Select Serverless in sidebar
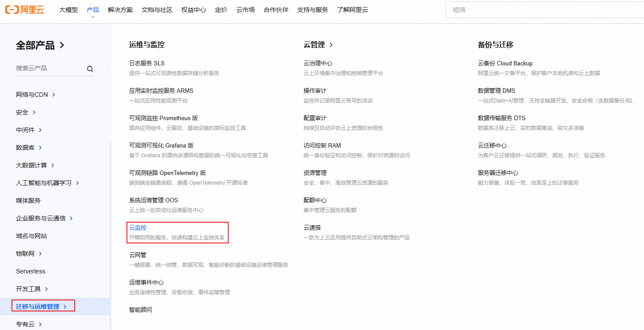644x330 pixels. pos(31,271)
